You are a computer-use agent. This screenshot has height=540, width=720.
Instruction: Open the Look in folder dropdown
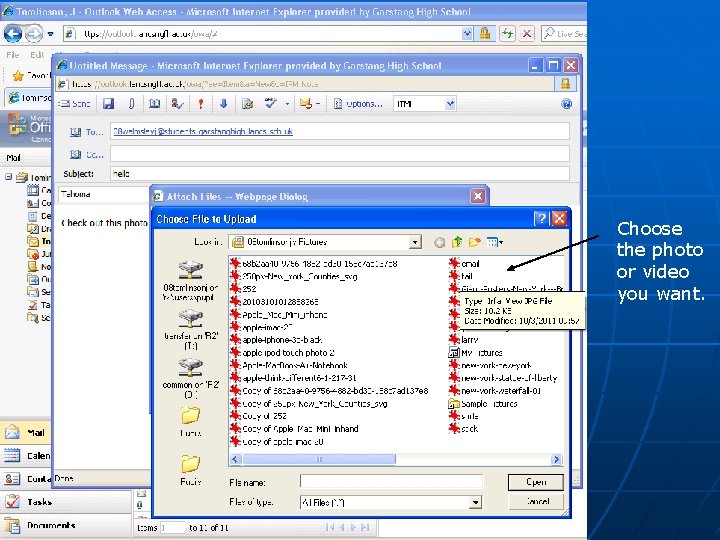415,242
